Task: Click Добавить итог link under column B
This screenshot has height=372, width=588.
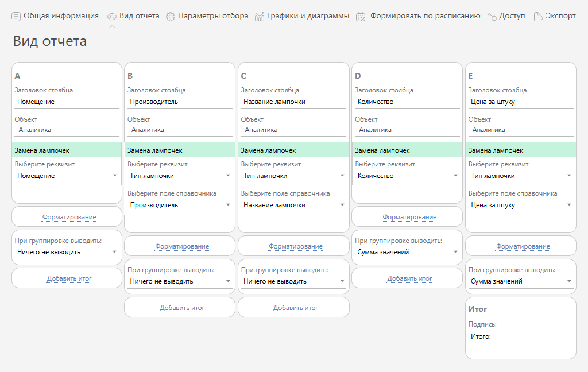Action: tap(182, 308)
